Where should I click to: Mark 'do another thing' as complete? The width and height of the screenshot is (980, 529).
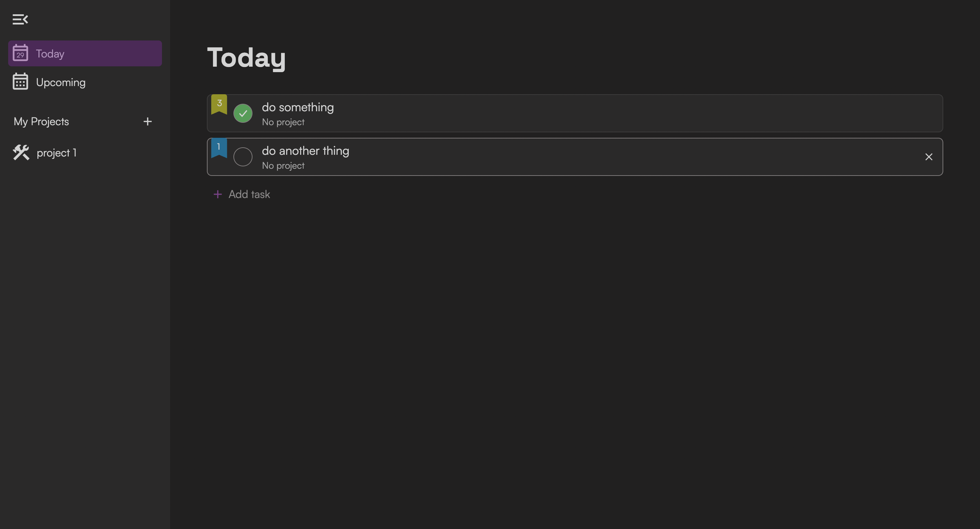[243, 157]
